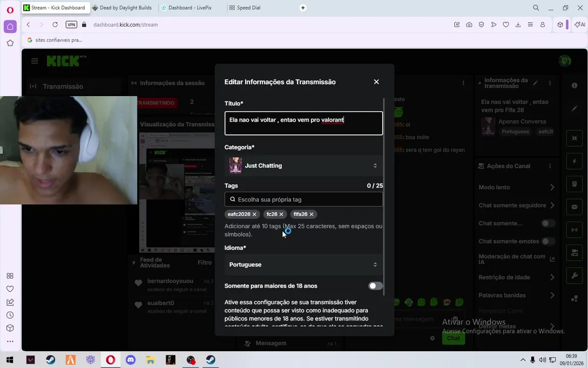Open the taskbar volume control
The width and height of the screenshot is (588, 368).
[x=542, y=360]
